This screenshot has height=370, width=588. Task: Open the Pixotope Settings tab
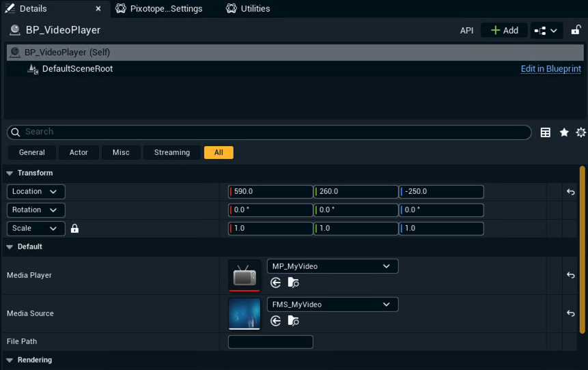tap(159, 9)
